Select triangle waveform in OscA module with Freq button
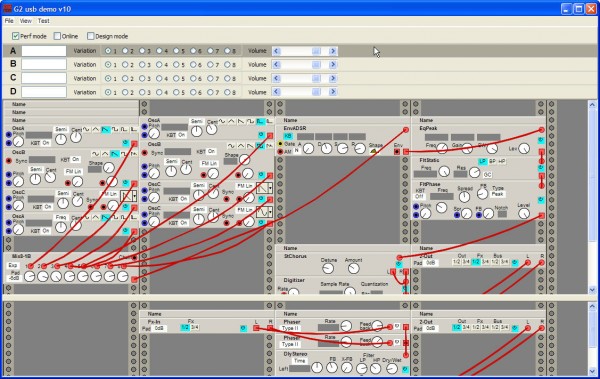The width and height of the screenshot is (600, 379). (96, 217)
